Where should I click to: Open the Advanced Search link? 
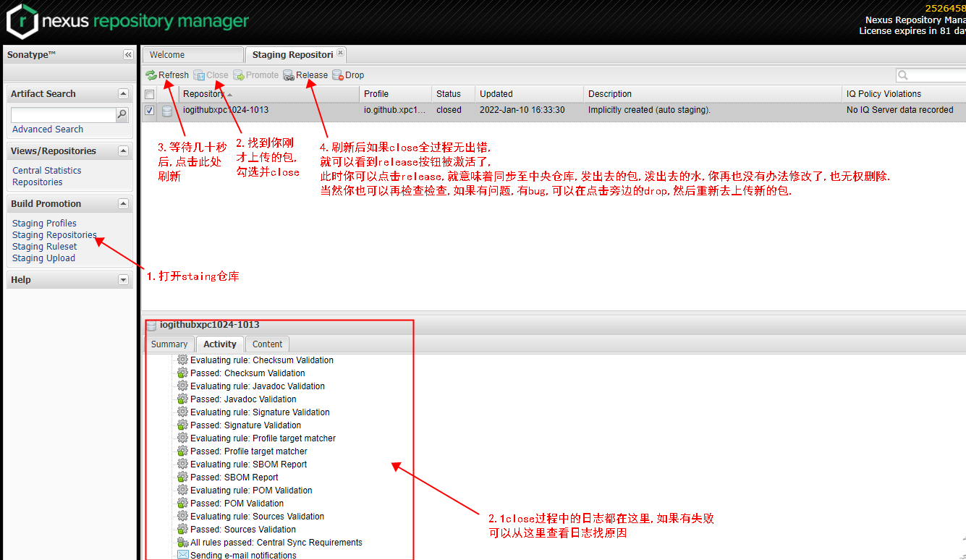(48, 130)
